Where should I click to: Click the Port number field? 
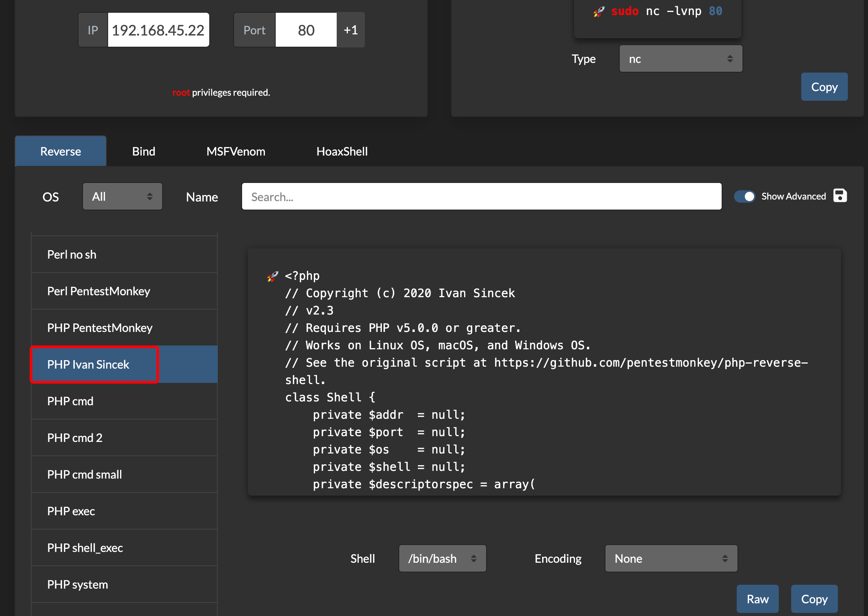pyautogui.click(x=306, y=30)
